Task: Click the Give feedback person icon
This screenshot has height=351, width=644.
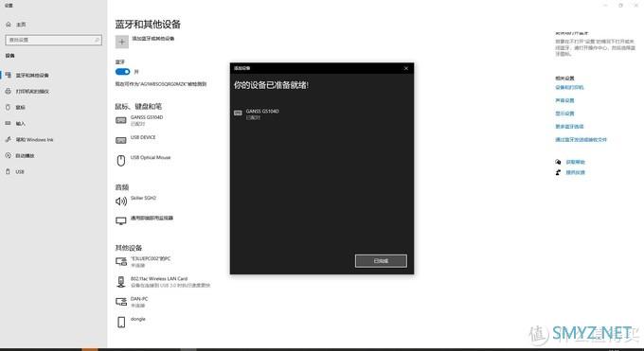Action: coord(558,172)
